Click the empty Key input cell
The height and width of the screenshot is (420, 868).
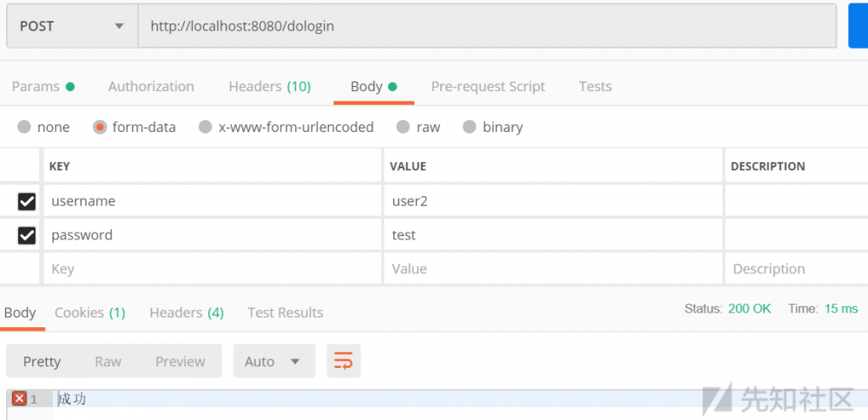pos(212,269)
